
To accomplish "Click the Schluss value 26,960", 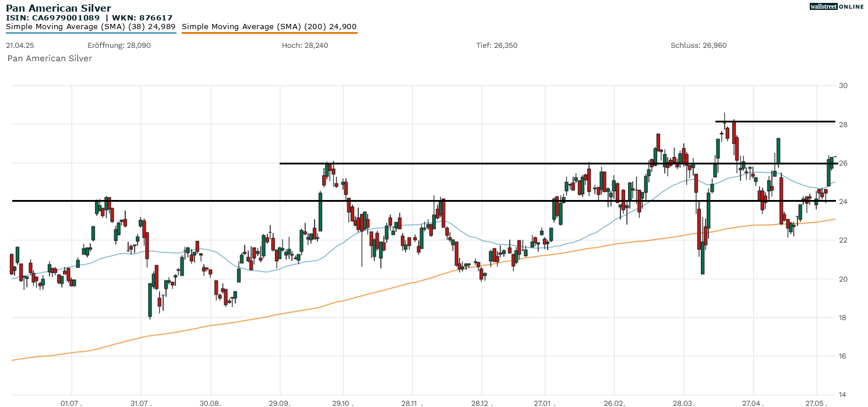I will [698, 45].
